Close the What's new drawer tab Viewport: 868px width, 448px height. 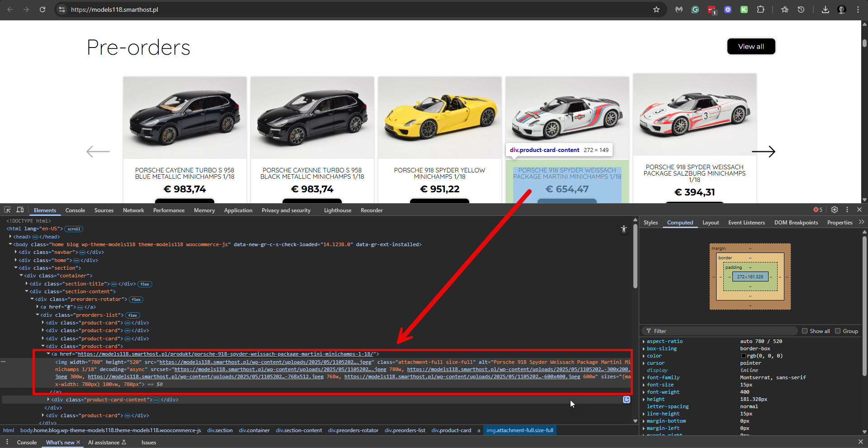tap(78, 442)
